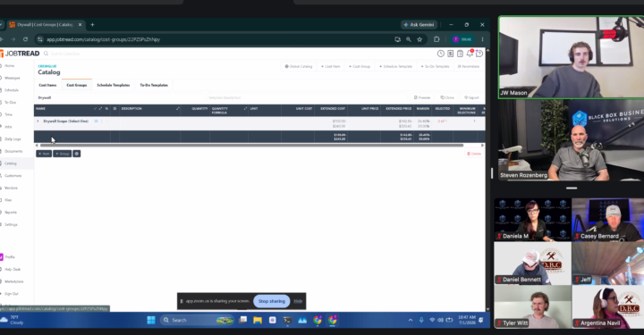Open Schedule in the sidebar
The image size is (644, 335).
click(x=11, y=90)
